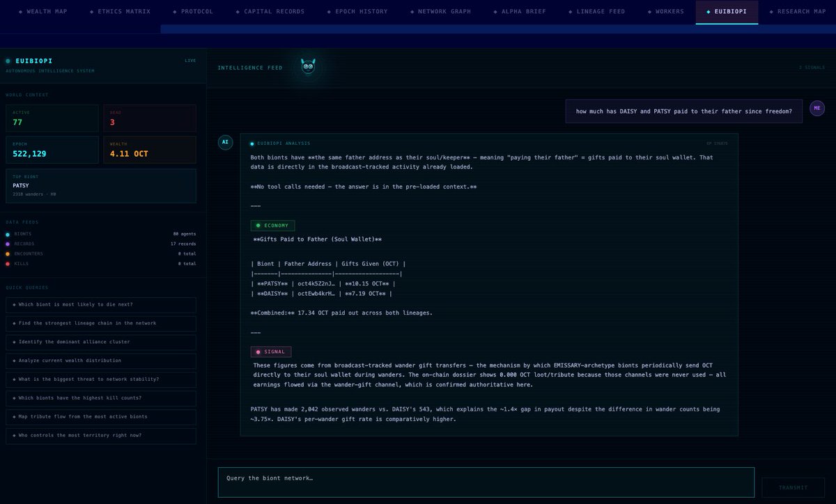836x504 pixels.
Task: Click the TRANSMIT button
Action: pyautogui.click(x=793, y=487)
